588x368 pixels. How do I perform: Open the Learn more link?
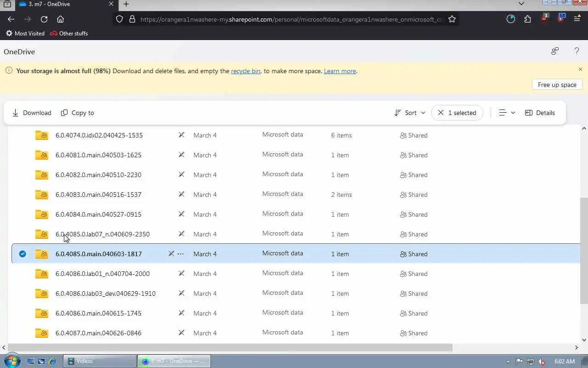click(x=340, y=71)
